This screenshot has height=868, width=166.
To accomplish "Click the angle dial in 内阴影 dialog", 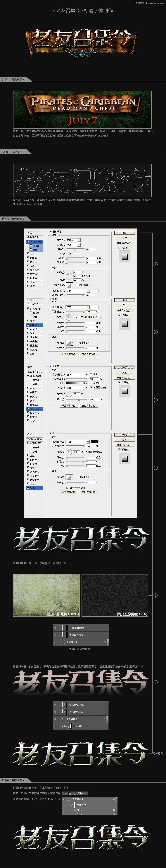I will [69, 317].
